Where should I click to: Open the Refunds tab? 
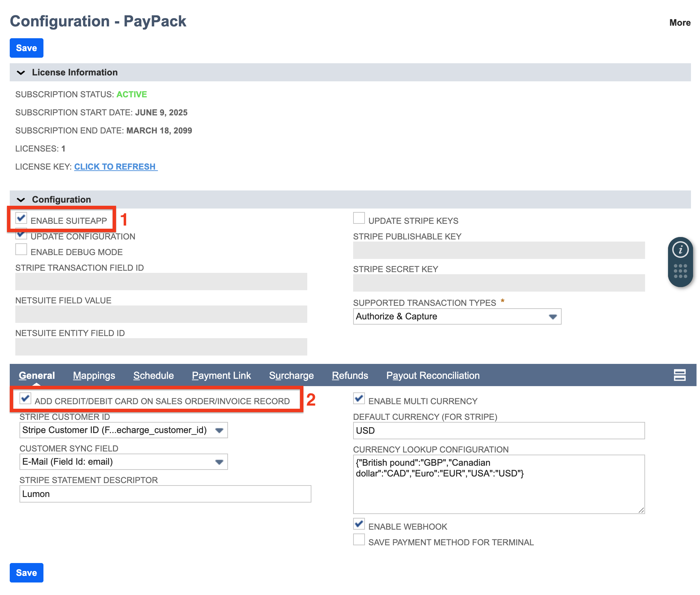[x=350, y=375]
